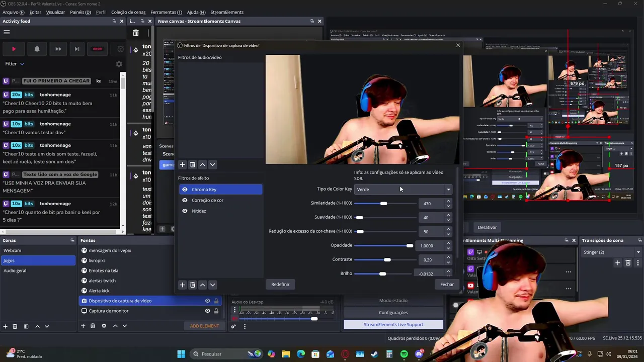The image size is (644, 362).
Task: Delete selected scene with trash icon
Action: click(15, 326)
